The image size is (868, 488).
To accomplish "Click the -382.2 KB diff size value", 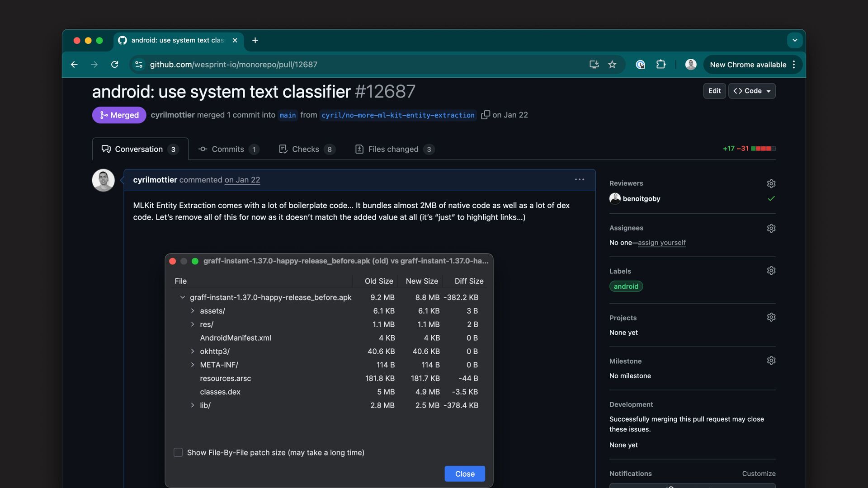I will 461,297.
